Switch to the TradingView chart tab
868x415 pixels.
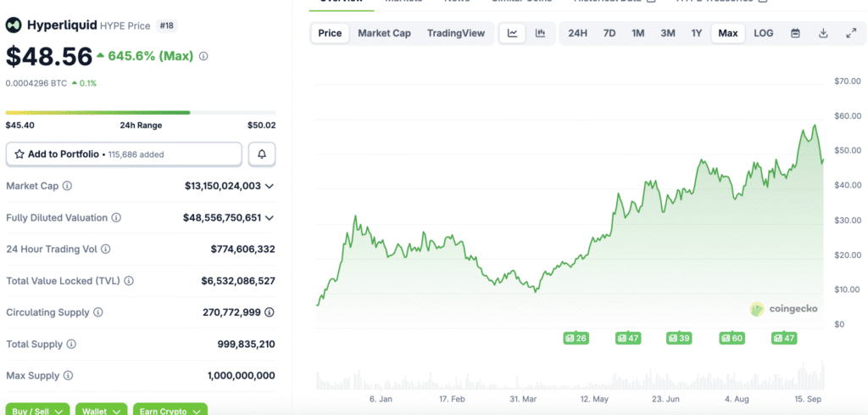[x=456, y=33]
